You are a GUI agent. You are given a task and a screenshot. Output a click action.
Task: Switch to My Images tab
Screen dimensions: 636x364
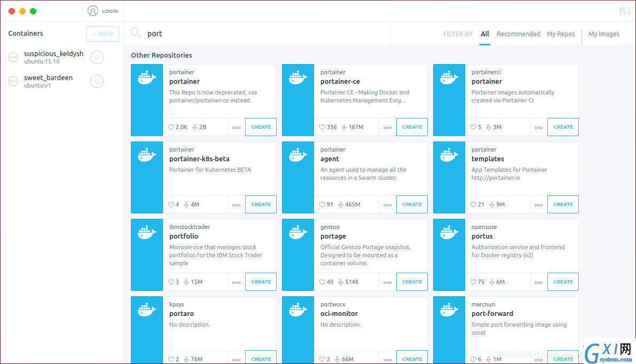[x=604, y=34]
